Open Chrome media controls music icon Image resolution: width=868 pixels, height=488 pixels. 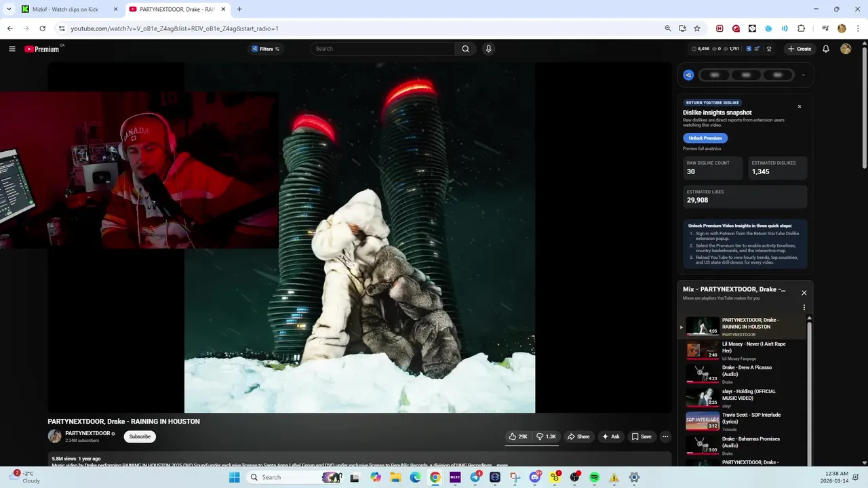click(x=825, y=28)
